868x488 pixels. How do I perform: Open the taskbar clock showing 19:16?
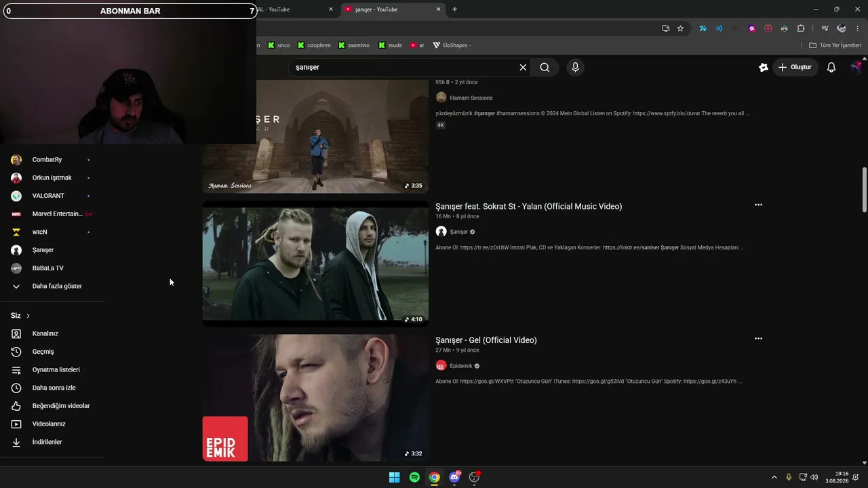click(x=837, y=477)
